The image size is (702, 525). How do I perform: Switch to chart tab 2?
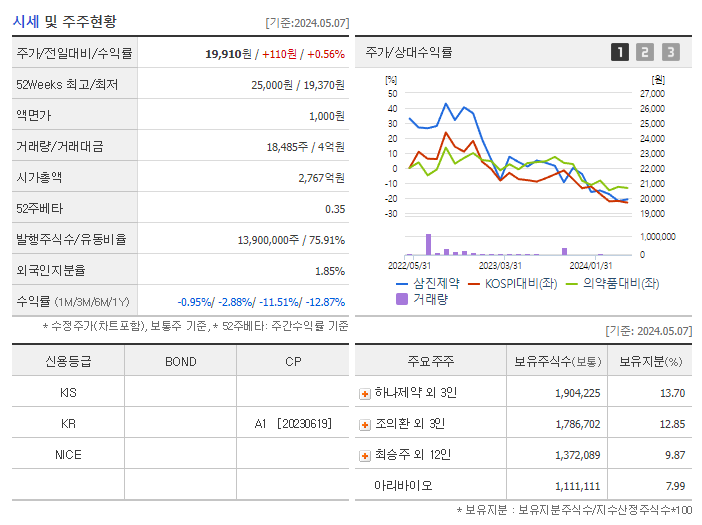point(645,52)
